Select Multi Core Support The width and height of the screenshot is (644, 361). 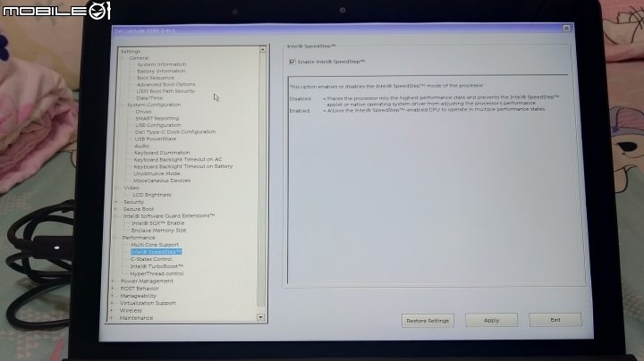[155, 245]
